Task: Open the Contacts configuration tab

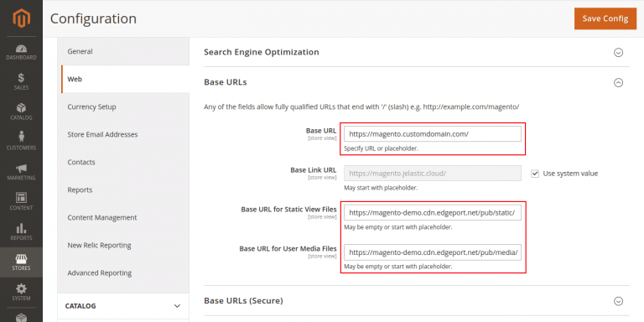Action: [x=123, y=162]
